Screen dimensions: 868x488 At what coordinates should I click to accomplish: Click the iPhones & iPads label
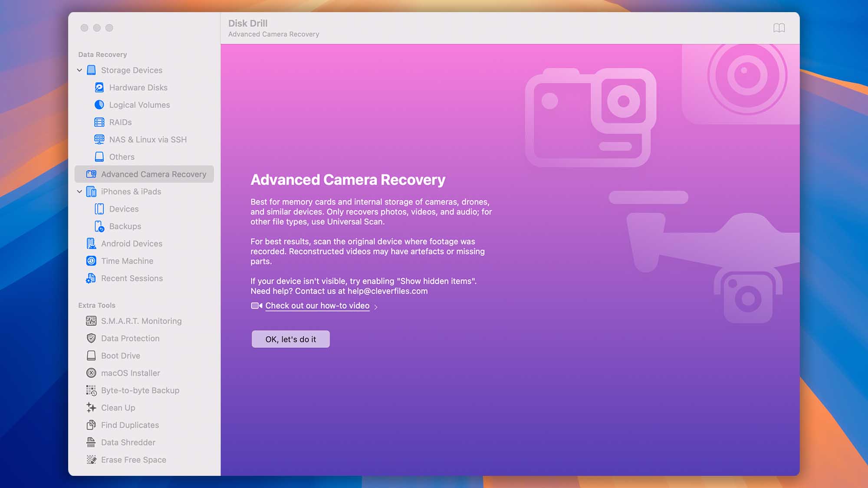click(x=131, y=192)
